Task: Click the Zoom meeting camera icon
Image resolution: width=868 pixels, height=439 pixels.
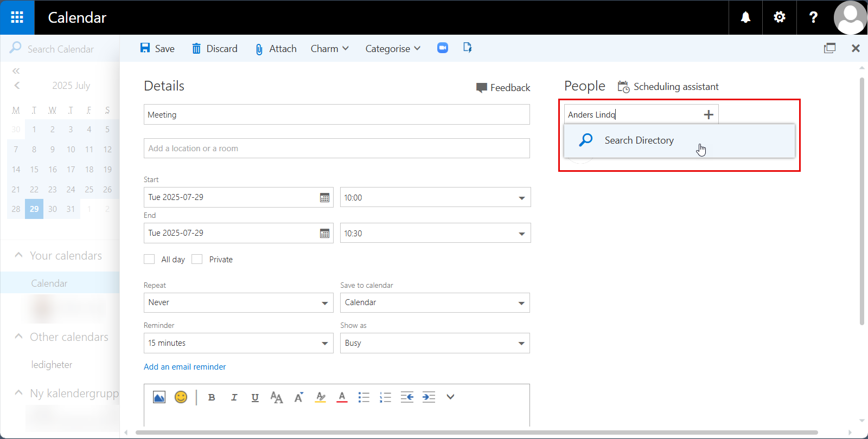Action: click(x=443, y=48)
